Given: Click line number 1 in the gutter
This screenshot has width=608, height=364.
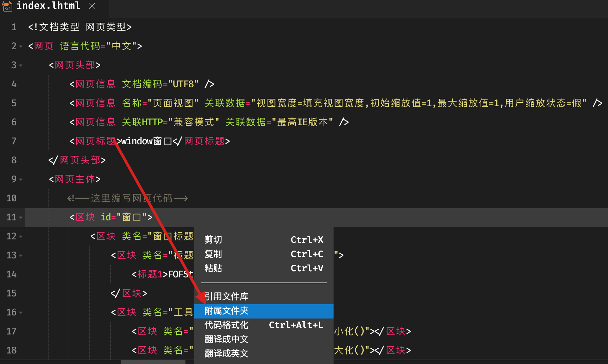Looking at the screenshot, I should [14, 27].
